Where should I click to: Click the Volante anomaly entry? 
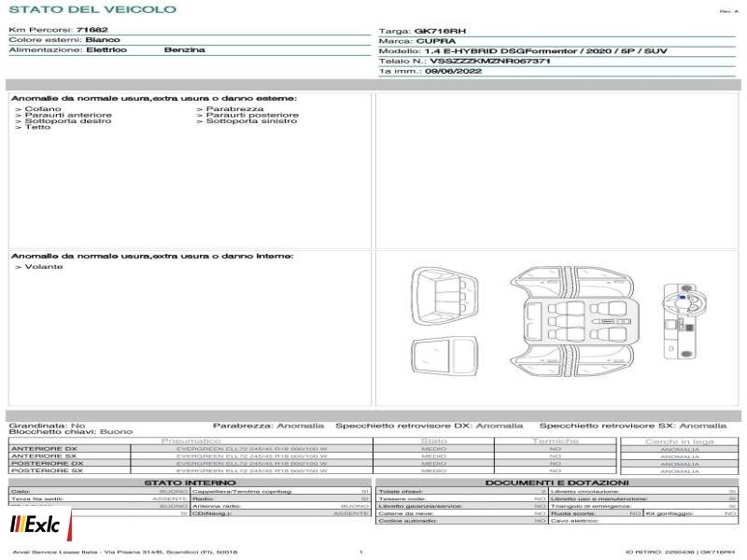tap(39, 267)
